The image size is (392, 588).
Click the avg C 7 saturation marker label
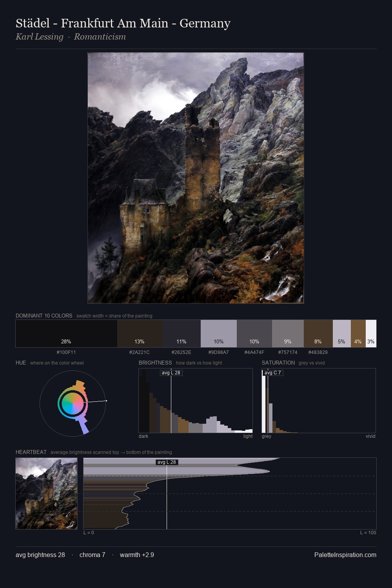pos(272,373)
